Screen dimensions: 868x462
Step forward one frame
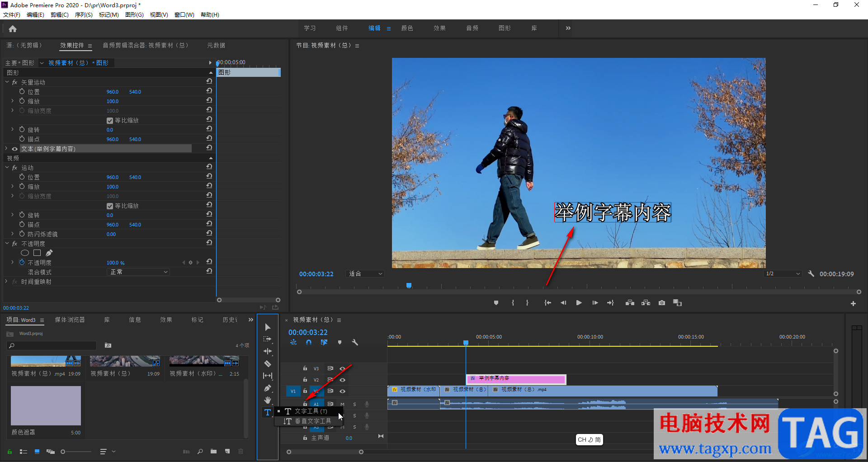tap(595, 303)
